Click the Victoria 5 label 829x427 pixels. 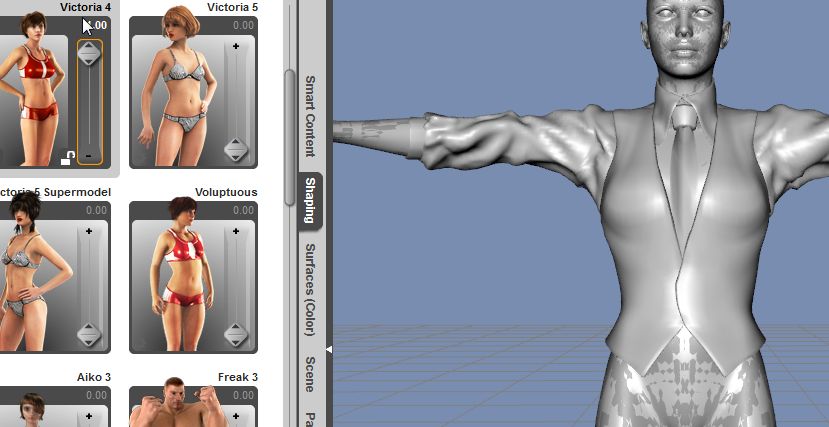(x=232, y=7)
